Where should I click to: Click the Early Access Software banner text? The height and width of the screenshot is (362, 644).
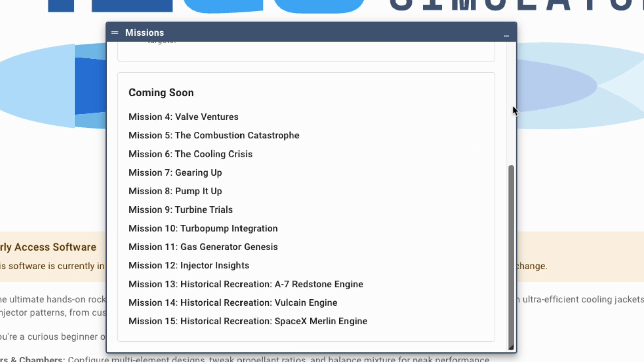(x=48, y=247)
